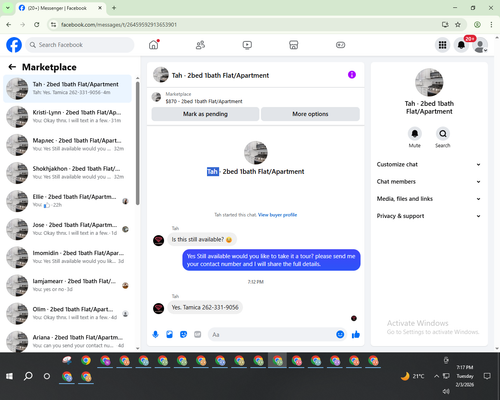Open a new Chrome tab

pos(114,8)
